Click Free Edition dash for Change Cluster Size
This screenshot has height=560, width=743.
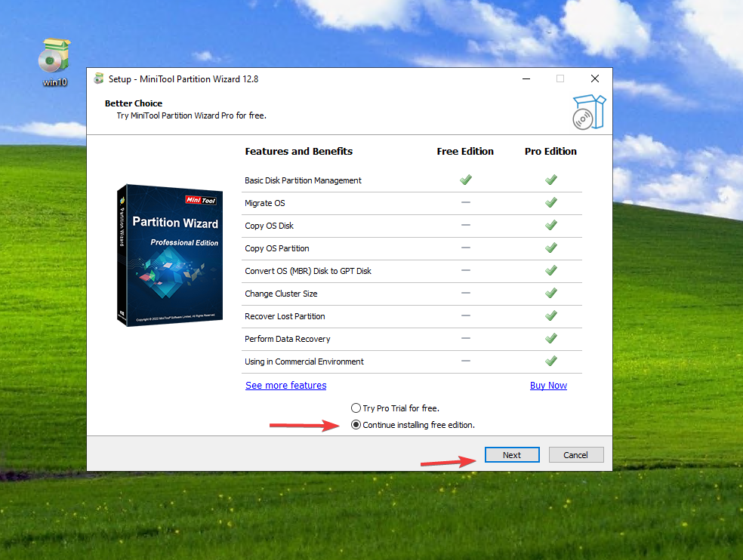coord(466,294)
